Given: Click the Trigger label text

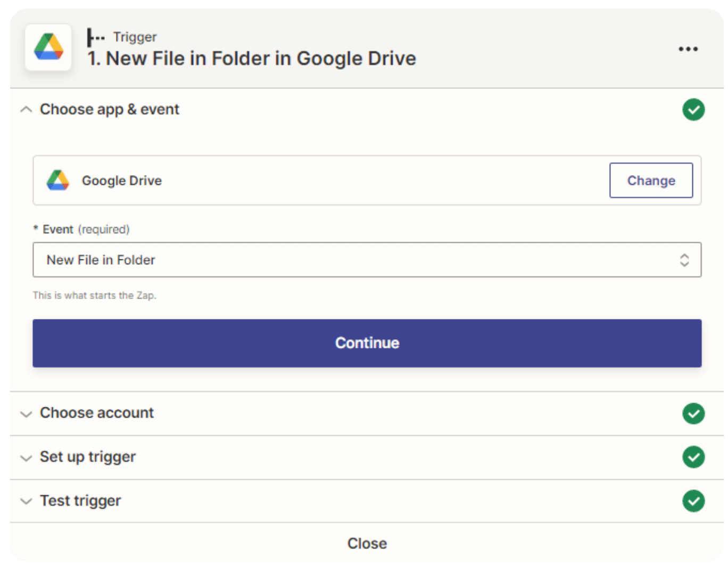Looking at the screenshot, I should click(x=135, y=37).
